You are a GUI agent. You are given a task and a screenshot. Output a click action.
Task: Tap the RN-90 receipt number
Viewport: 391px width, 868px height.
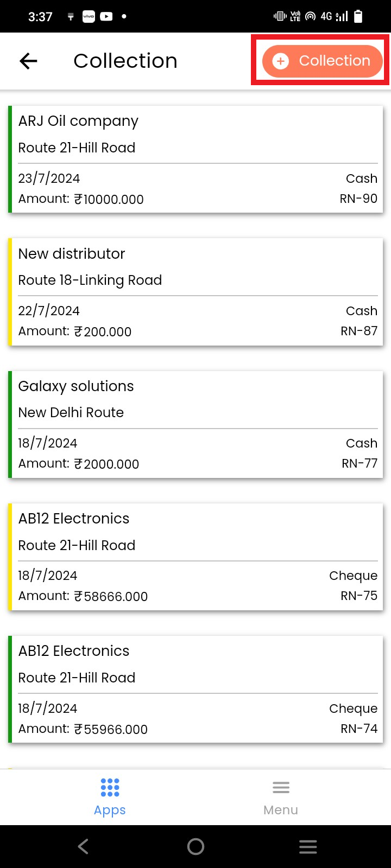[358, 199]
